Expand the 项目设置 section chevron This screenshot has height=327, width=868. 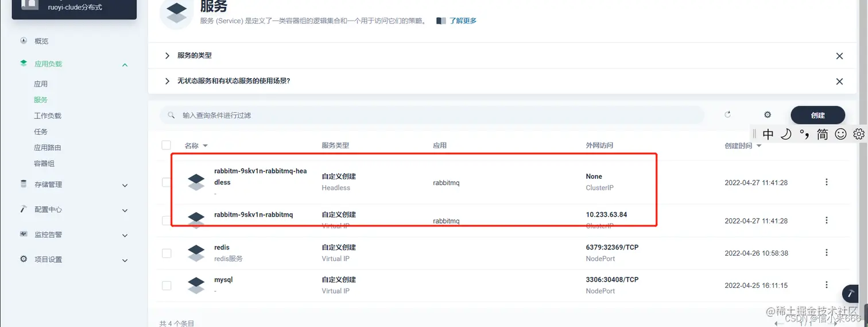[x=125, y=260]
